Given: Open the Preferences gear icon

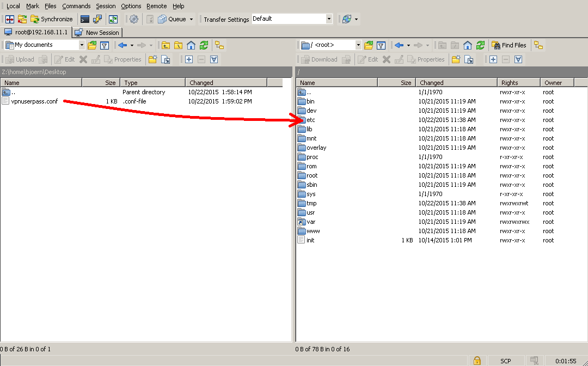Looking at the screenshot, I should 134,19.
